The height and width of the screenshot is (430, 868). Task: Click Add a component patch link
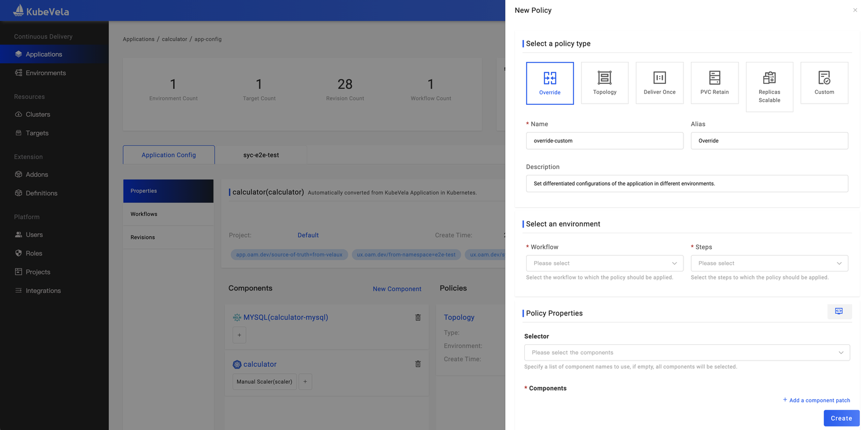pyautogui.click(x=816, y=400)
